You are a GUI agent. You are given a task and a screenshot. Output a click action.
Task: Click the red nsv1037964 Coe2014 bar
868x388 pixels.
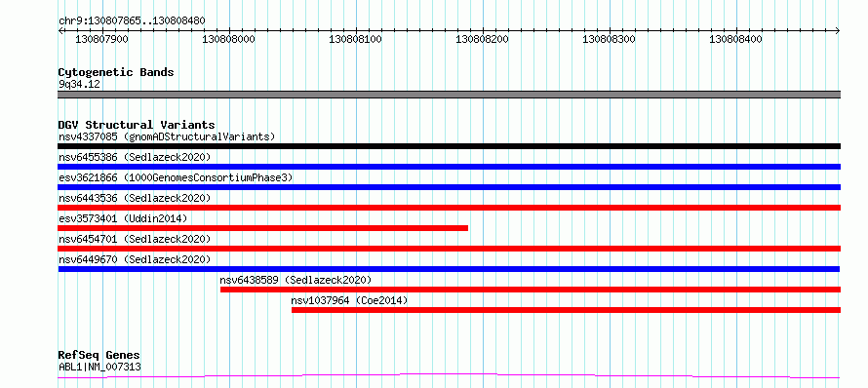click(x=567, y=310)
